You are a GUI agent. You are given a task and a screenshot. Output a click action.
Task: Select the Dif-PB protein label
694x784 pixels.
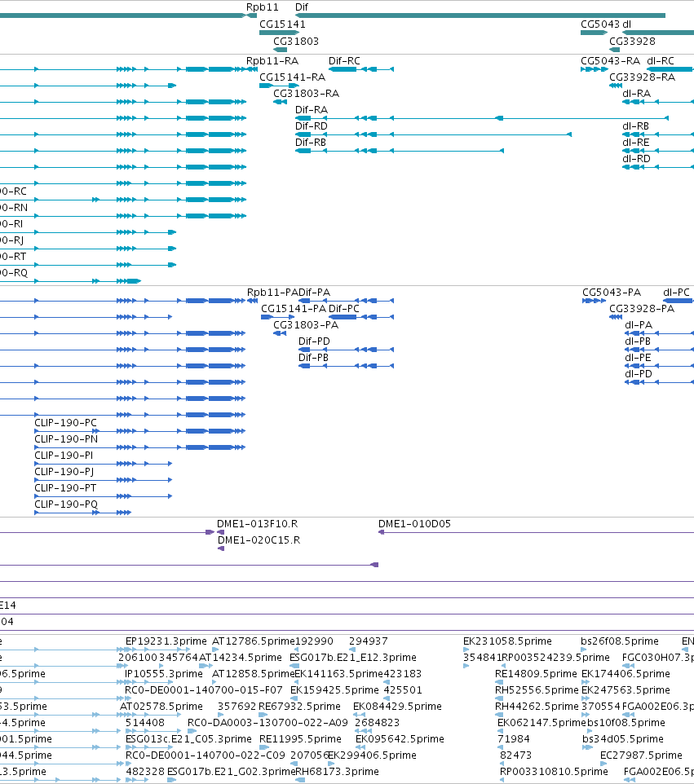pyautogui.click(x=313, y=358)
